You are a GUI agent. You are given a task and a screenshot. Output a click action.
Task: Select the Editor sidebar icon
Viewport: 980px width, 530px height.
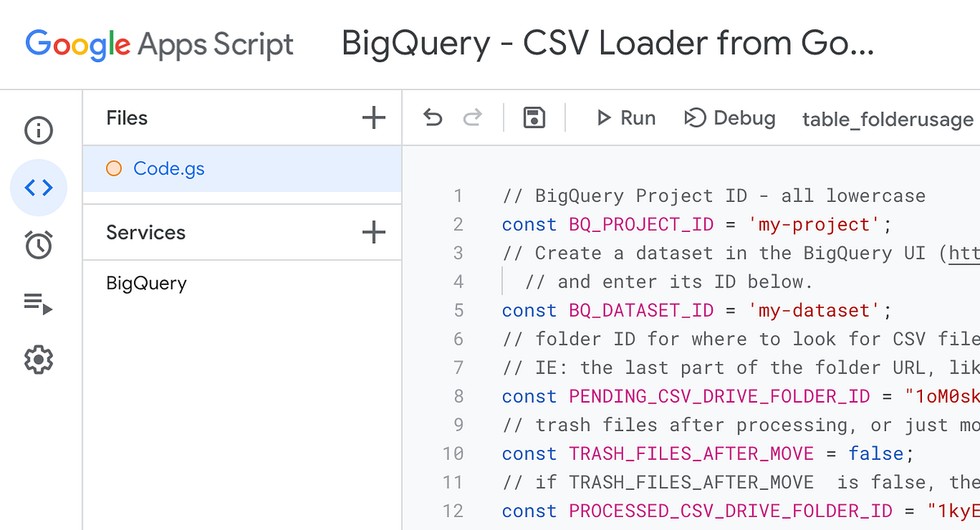click(x=38, y=187)
